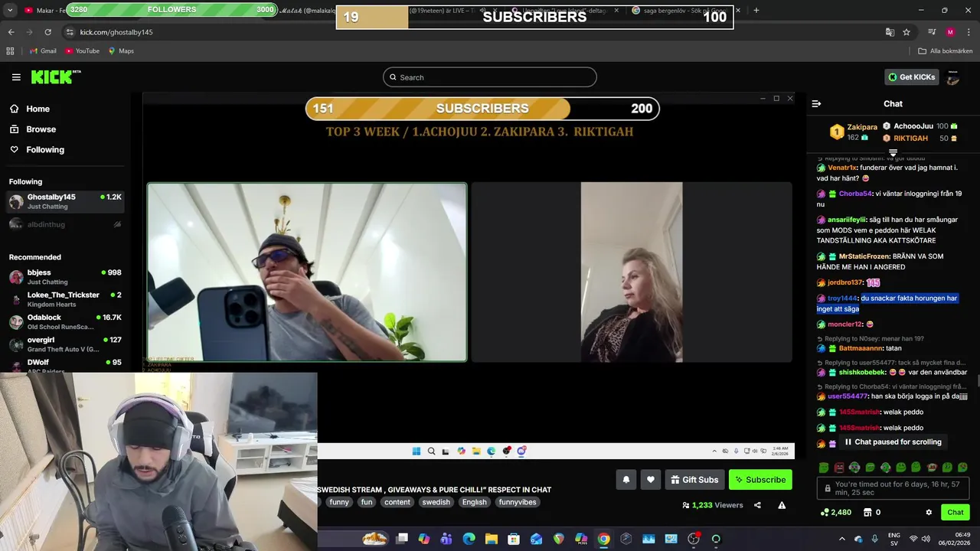Image resolution: width=980 pixels, height=551 pixels.
Task: Focus the Kick search field
Action: [x=489, y=77]
